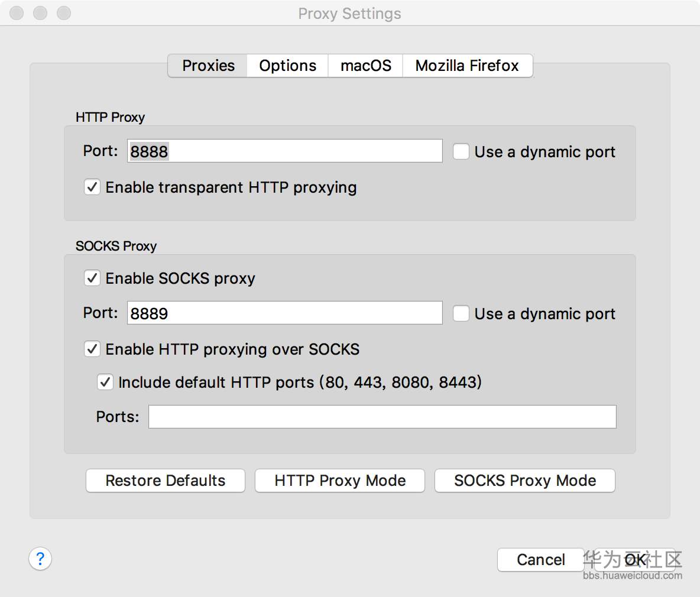Enable dynamic port for HTTP Proxy
Image resolution: width=700 pixels, height=597 pixels.
(x=461, y=151)
